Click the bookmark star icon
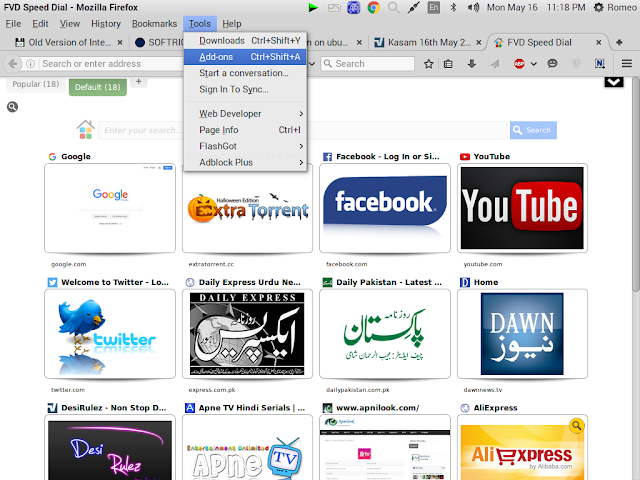This screenshot has width=640, height=480. [428, 64]
